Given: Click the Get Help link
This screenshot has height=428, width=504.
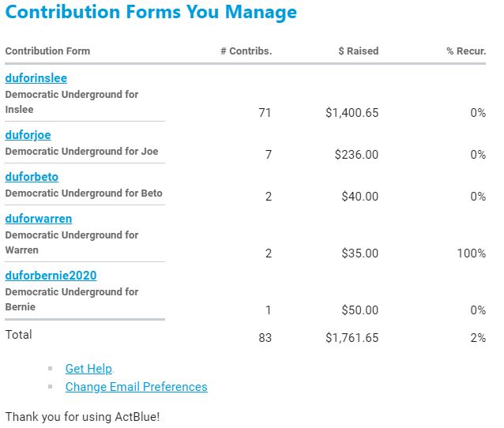Looking at the screenshot, I should pos(88,369).
